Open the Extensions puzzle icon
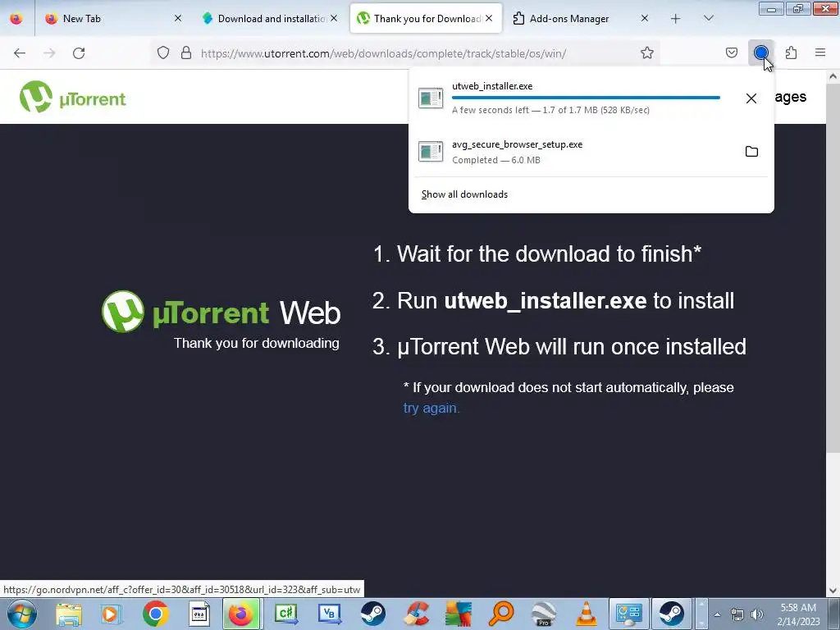 pyautogui.click(x=791, y=52)
